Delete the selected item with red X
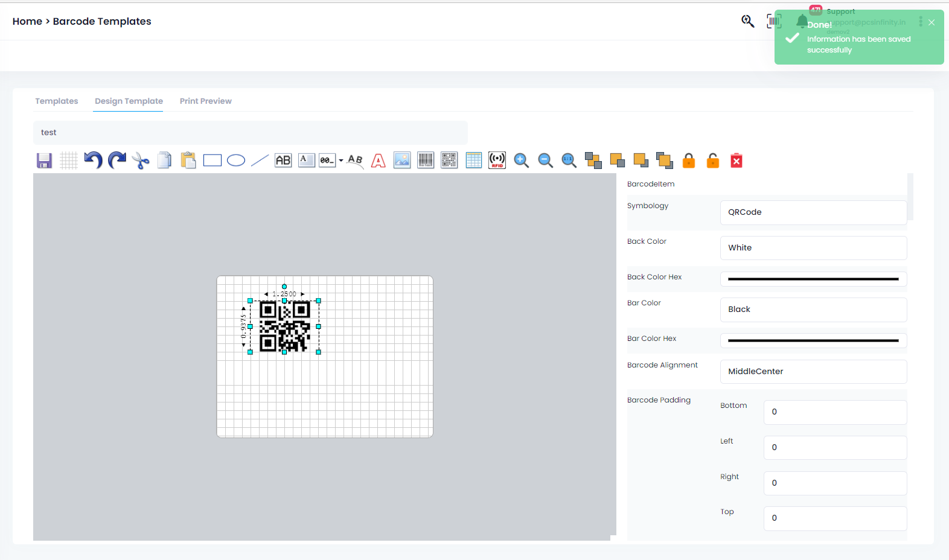 pyautogui.click(x=737, y=161)
